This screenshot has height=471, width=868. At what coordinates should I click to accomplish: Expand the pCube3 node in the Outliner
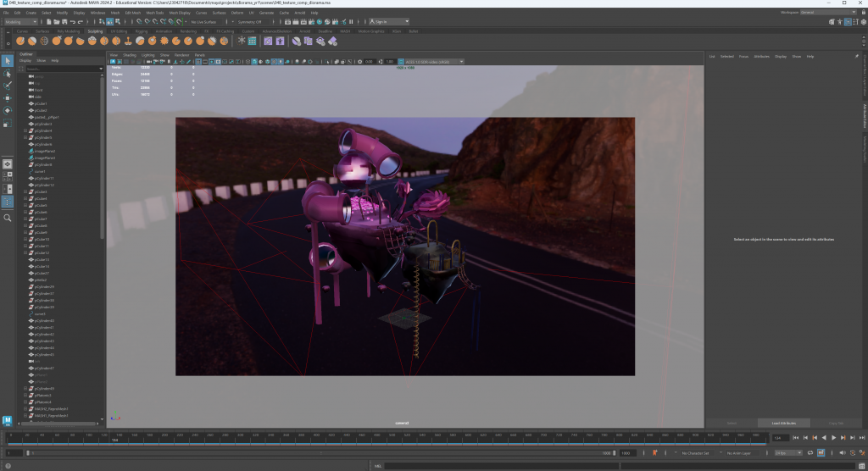tap(25, 191)
